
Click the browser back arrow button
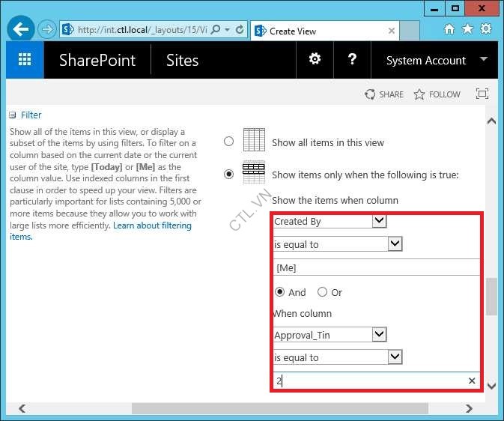(22, 30)
